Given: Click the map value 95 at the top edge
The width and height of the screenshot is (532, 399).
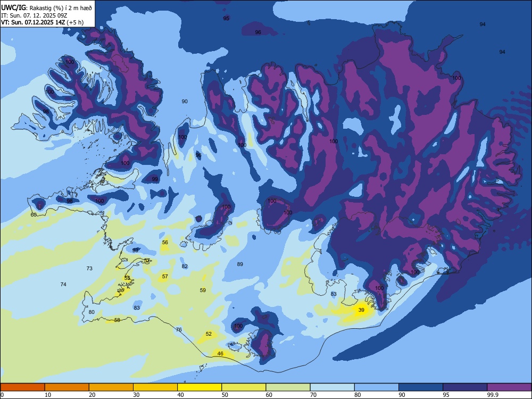Looking at the screenshot, I should pyautogui.click(x=226, y=18).
